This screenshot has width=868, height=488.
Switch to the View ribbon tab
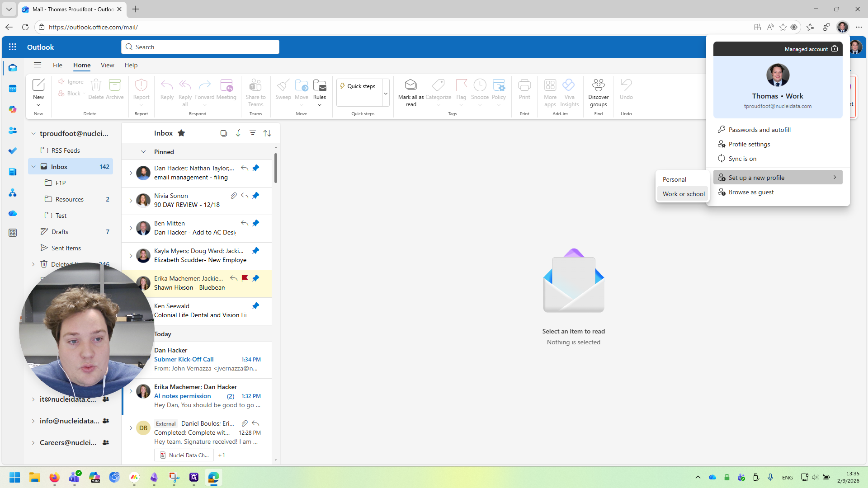[107, 65]
